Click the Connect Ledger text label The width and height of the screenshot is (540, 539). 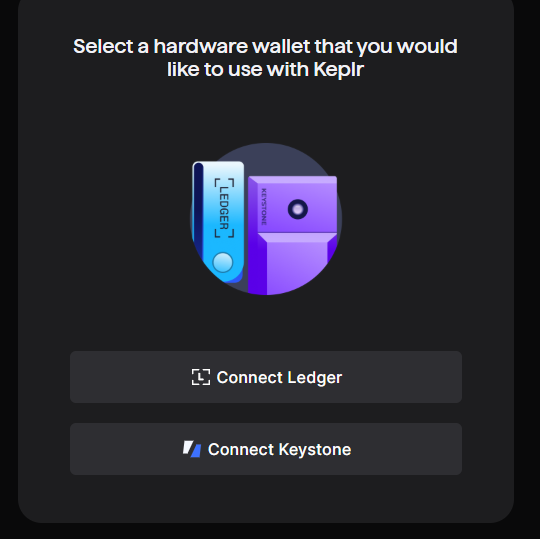tap(279, 377)
